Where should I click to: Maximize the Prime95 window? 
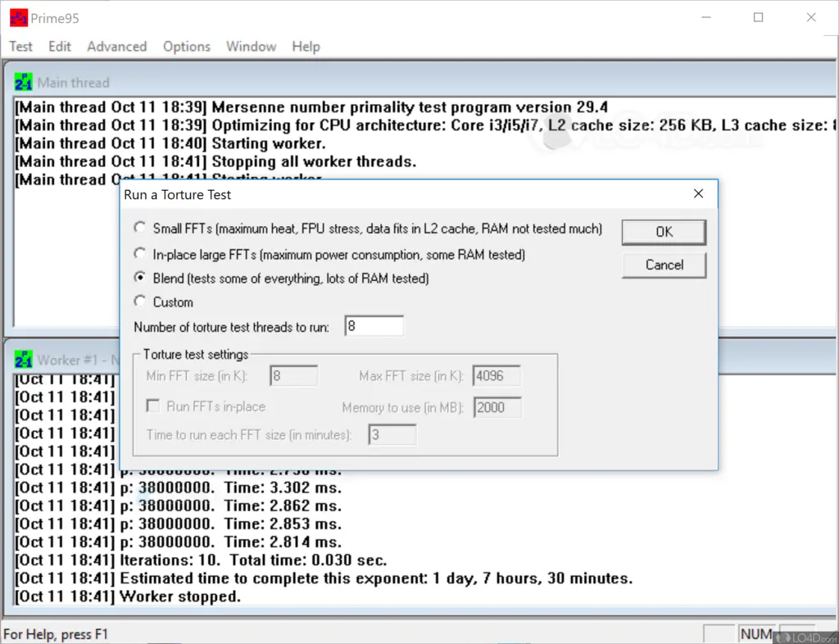click(758, 18)
